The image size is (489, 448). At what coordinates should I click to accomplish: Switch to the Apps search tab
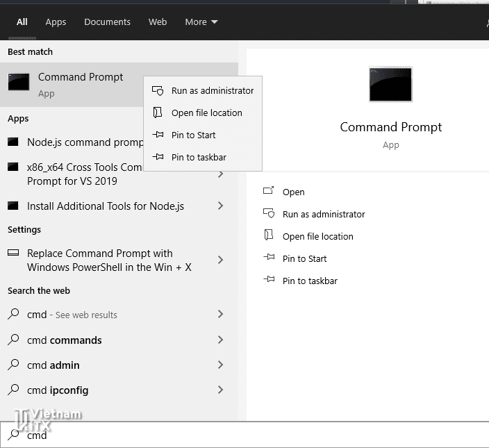[x=56, y=22]
